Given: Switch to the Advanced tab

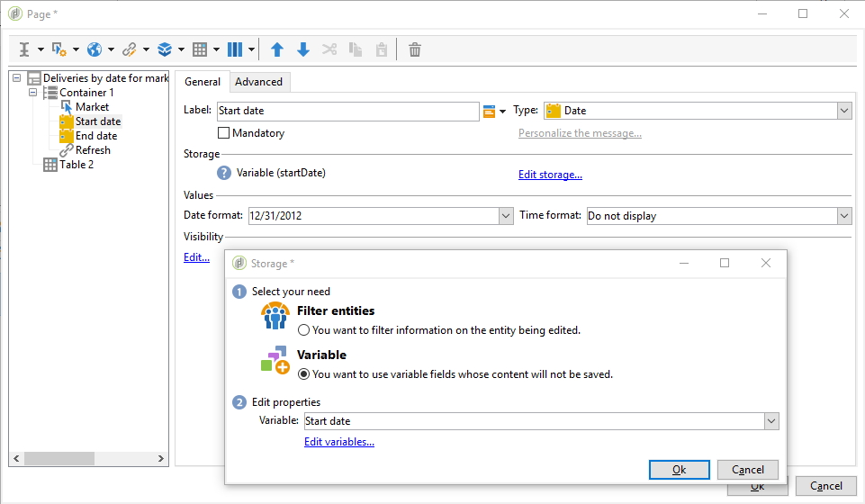Looking at the screenshot, I should (x=259, y=82).
